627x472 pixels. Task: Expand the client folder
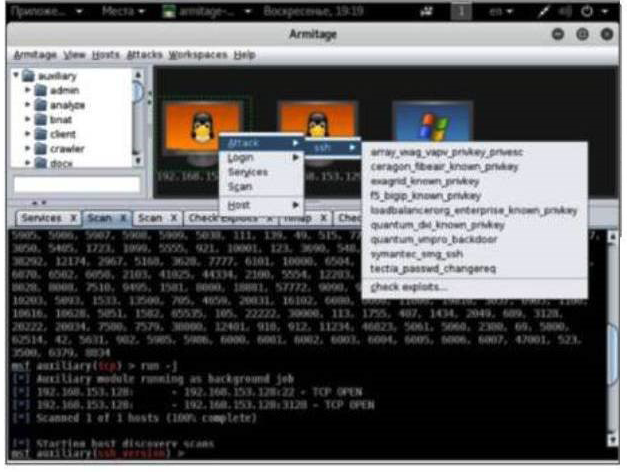pos(28,134)
